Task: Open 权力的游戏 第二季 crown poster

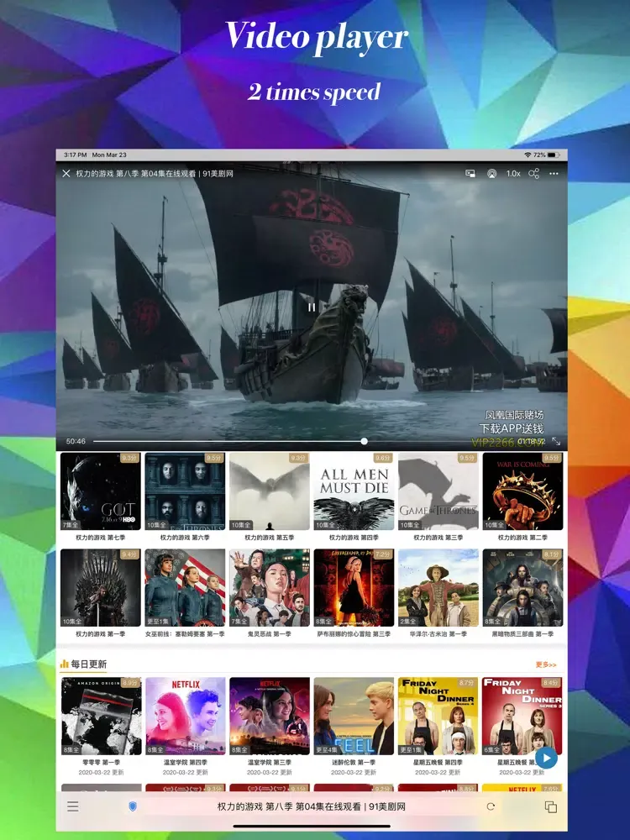Action: coord(522,491)
